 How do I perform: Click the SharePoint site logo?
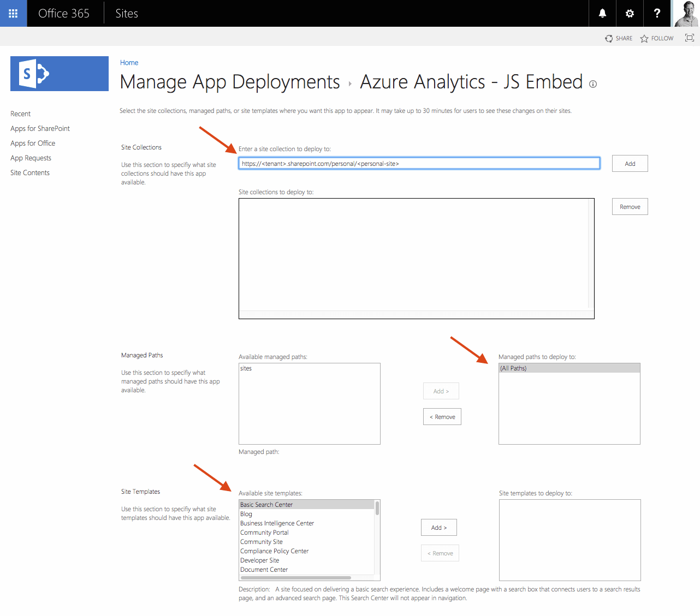click(x=60, y=74)
